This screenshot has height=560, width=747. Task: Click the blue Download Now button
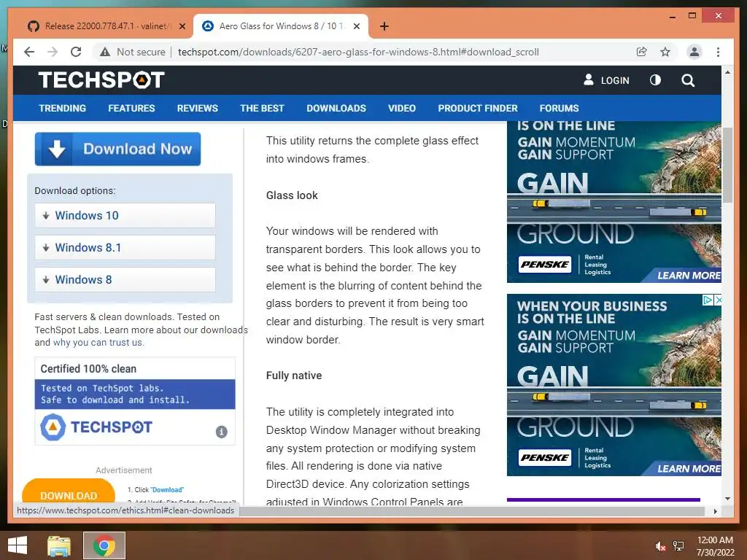(117, 149)
